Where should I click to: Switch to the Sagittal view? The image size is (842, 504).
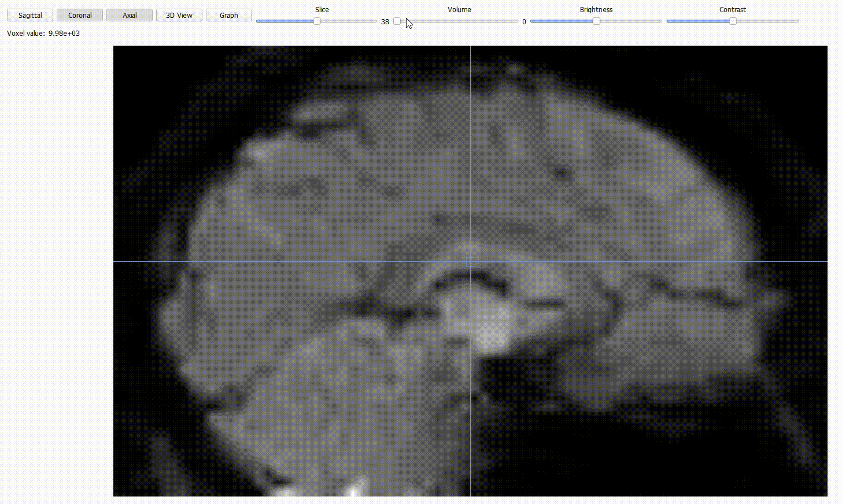tap(30, 16)
